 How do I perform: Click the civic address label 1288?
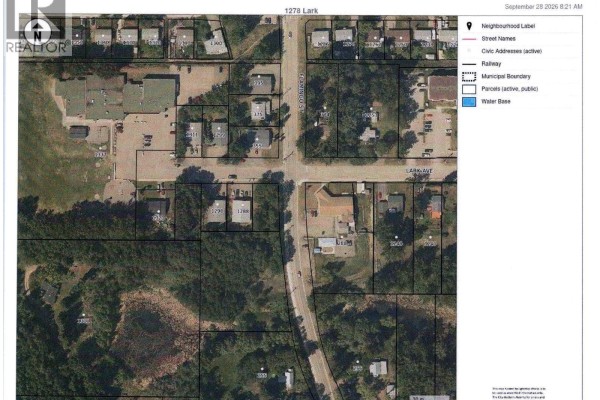coord(243,211)
